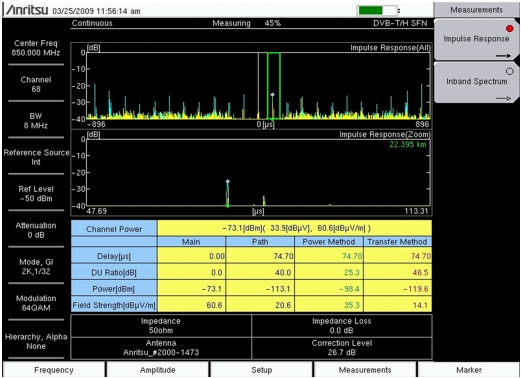The image size is (521, 378).
Task: Select the Ref Level -50 dBm setting
Action: coord(36,194)
